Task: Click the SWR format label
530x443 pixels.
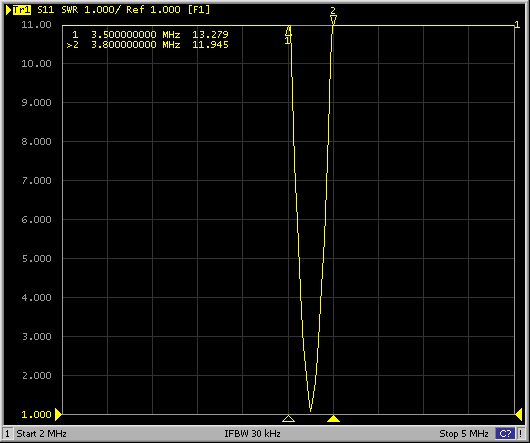Action: [x=70, y=10]
